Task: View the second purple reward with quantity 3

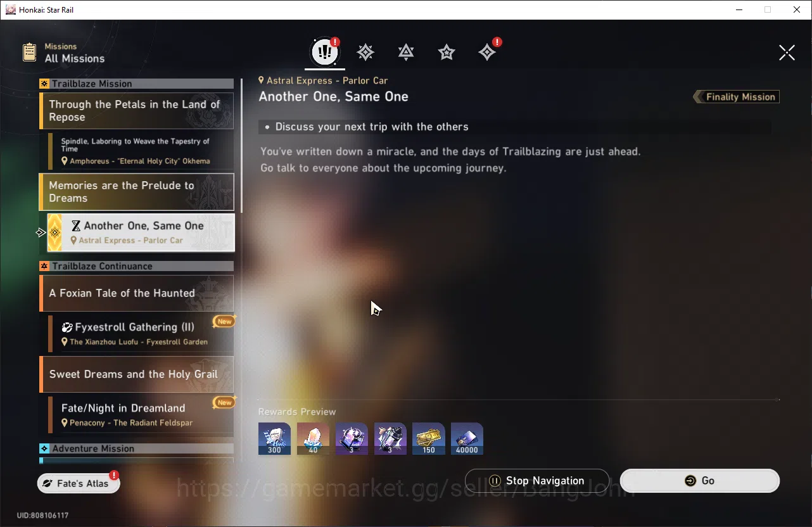Action: pyautogui.click(x=390, y=438)
